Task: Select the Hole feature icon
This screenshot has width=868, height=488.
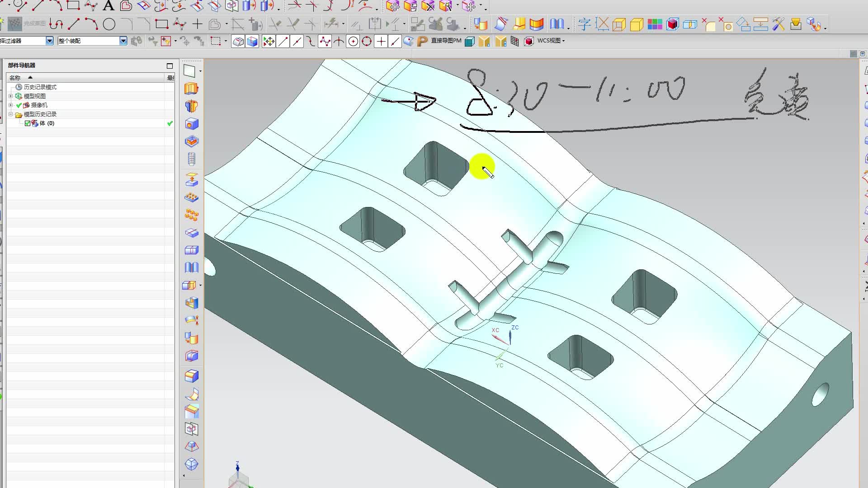Action: (192, 124)
